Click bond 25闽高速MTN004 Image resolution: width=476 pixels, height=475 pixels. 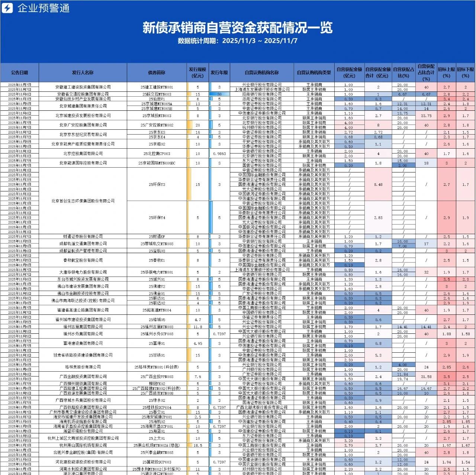pyautogui.click(x=157, y=310)
